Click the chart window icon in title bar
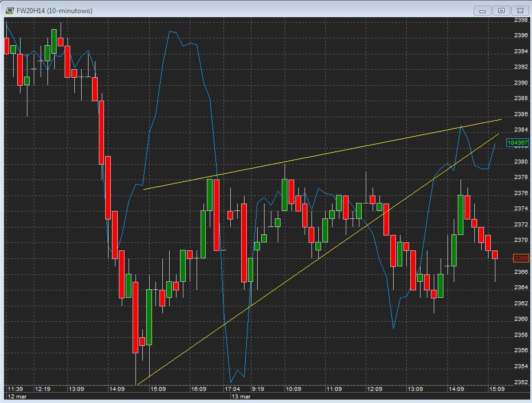 10,10
